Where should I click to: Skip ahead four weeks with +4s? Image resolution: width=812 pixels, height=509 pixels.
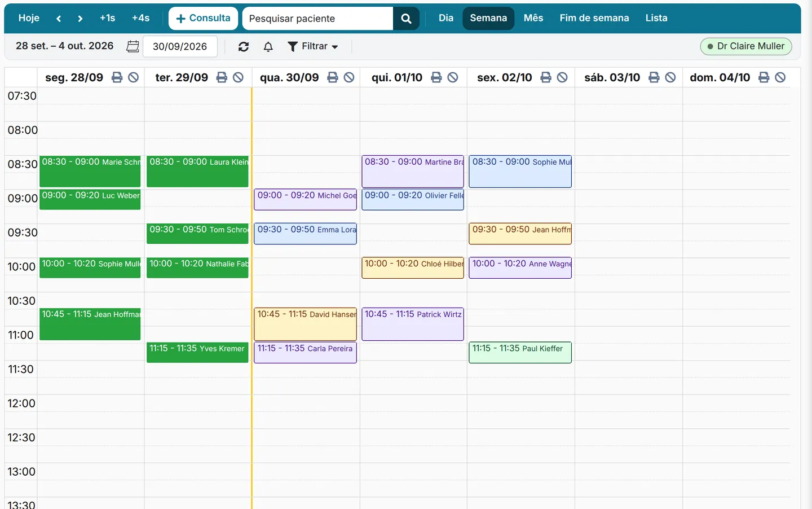140,18
